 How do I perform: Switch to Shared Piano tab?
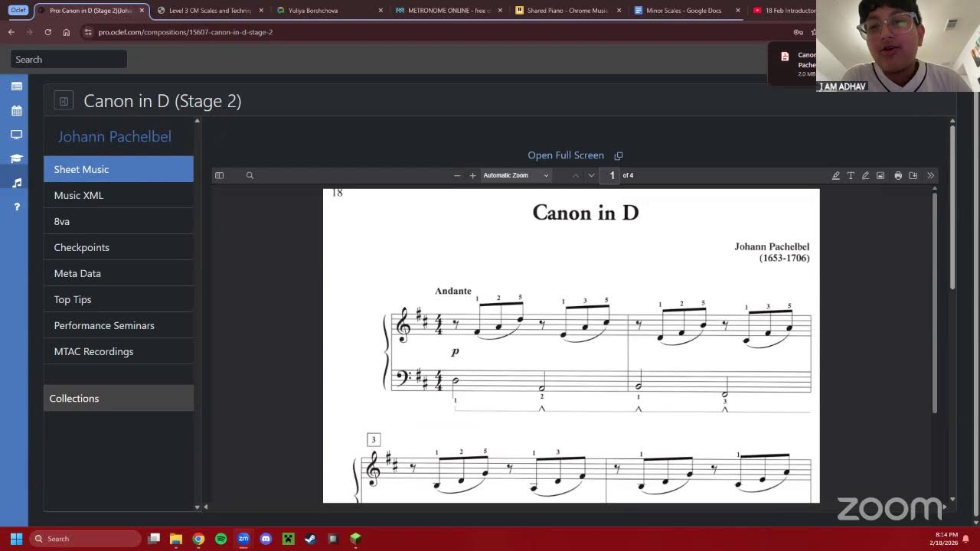(567, 11)
